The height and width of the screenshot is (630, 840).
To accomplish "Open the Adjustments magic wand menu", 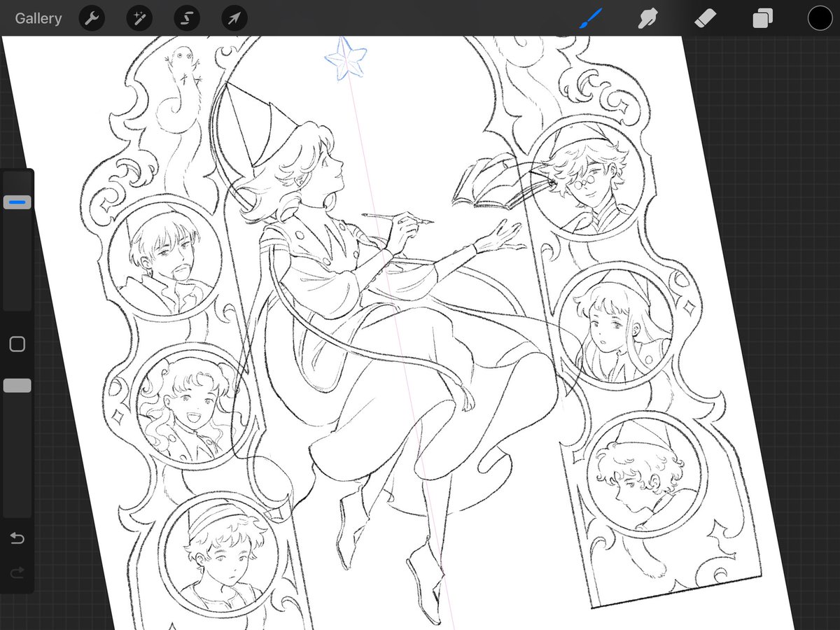I will click(139, 18).
